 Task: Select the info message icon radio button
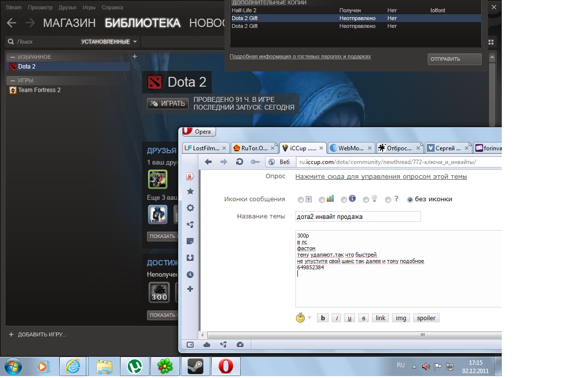tap(344, 200)
